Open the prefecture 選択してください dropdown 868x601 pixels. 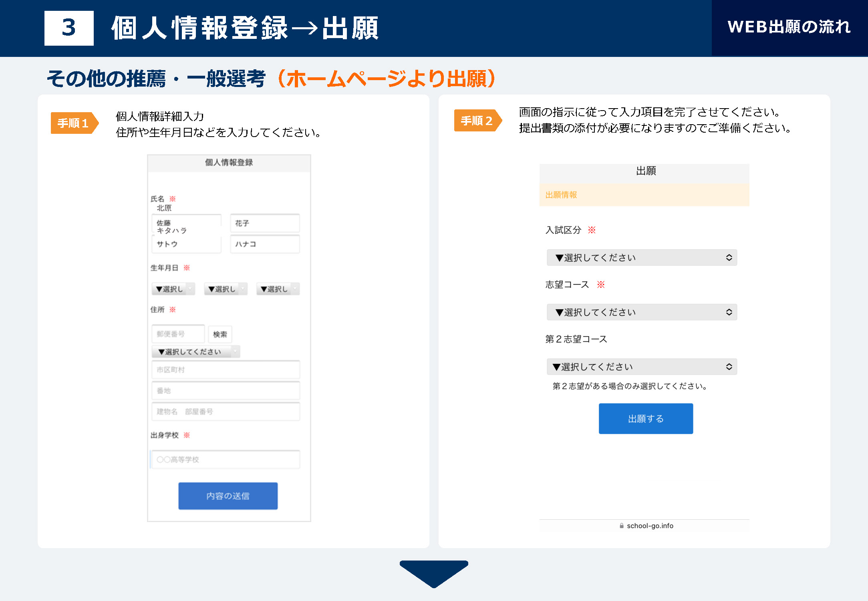pyautogui.click(x=195, y=352)
